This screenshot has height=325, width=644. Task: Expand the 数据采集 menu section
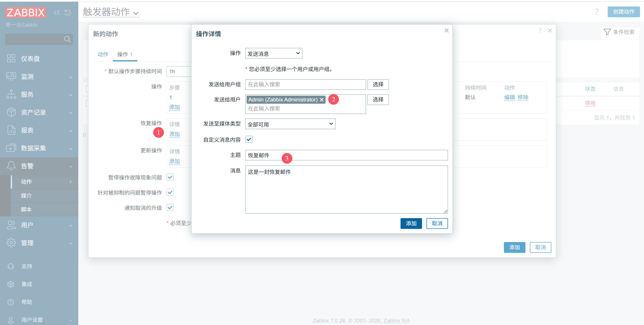pos(71,149)
